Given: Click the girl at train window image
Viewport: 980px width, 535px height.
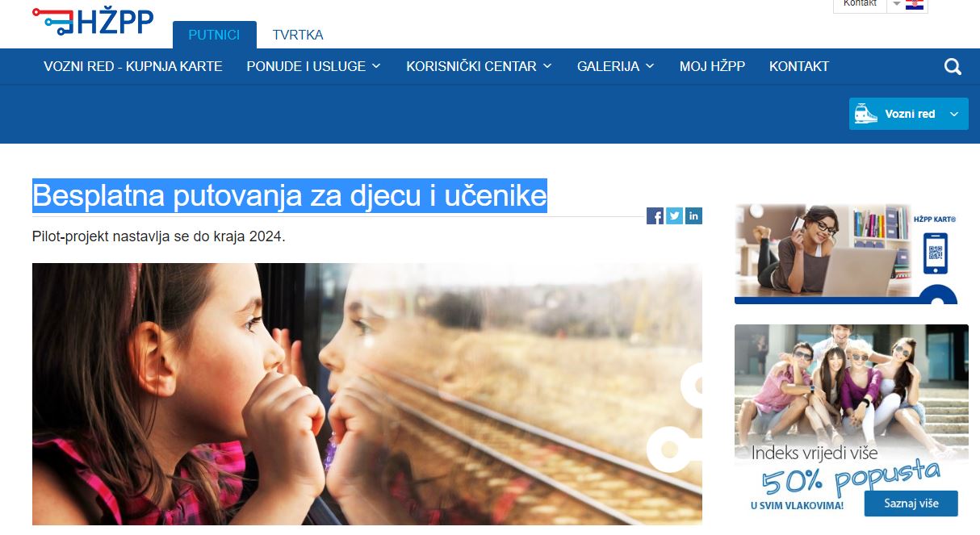Looking at the screenshot, I should [367, 394].
